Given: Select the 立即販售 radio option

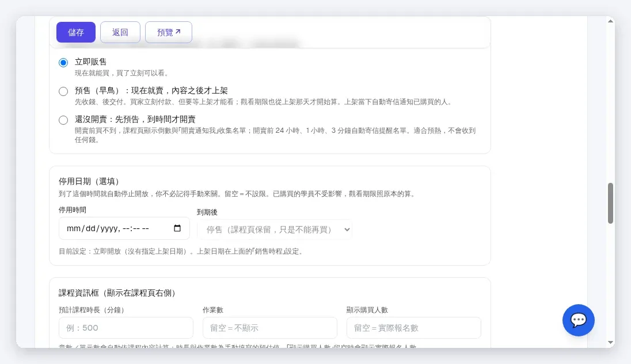Looking at the screenshot, I should click(x=63, y=63).
